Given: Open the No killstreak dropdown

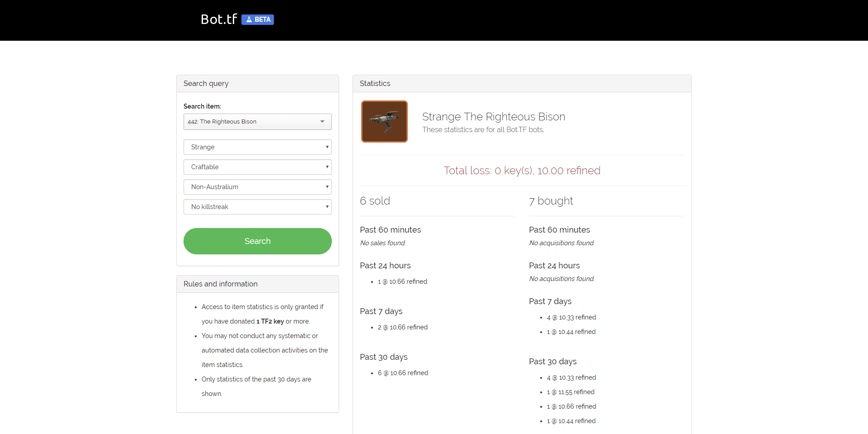Looking at the screenshot, I should [258, 207].
